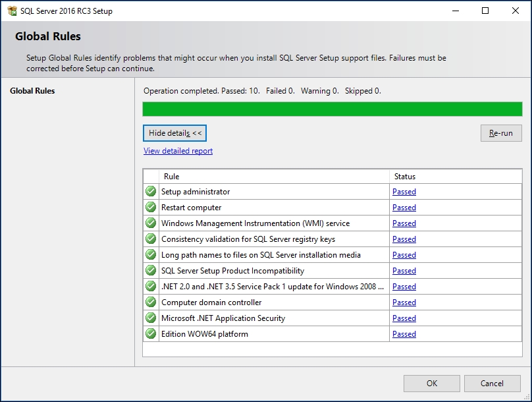
Task: Minimize the SQL Server Setup window
Action: tap(456, 11)
